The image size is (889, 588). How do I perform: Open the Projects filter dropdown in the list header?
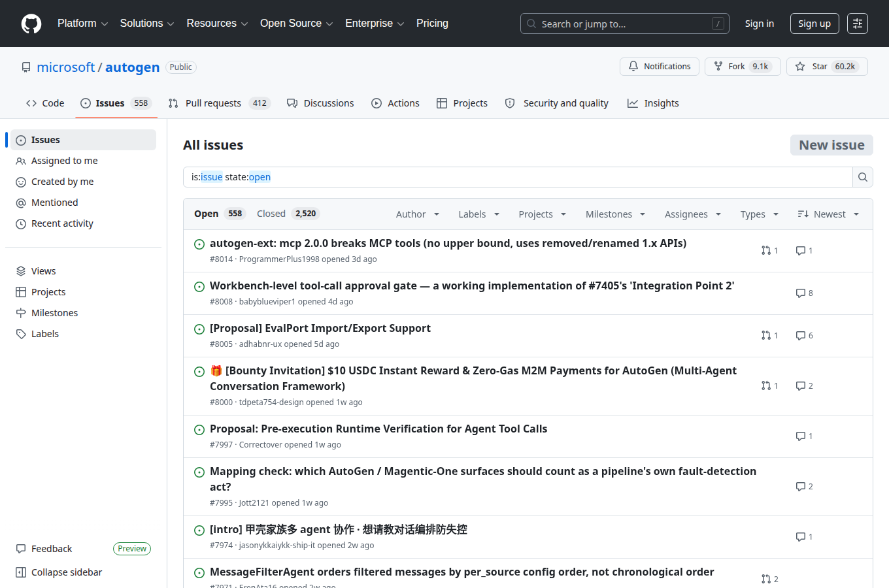tap(543, 214)
